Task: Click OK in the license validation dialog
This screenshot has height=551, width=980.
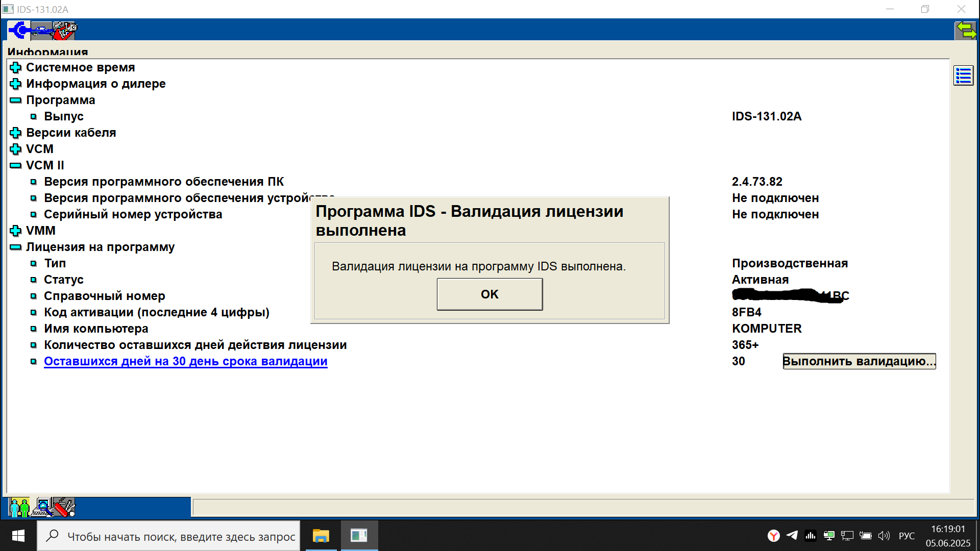Action: point(489,294)
